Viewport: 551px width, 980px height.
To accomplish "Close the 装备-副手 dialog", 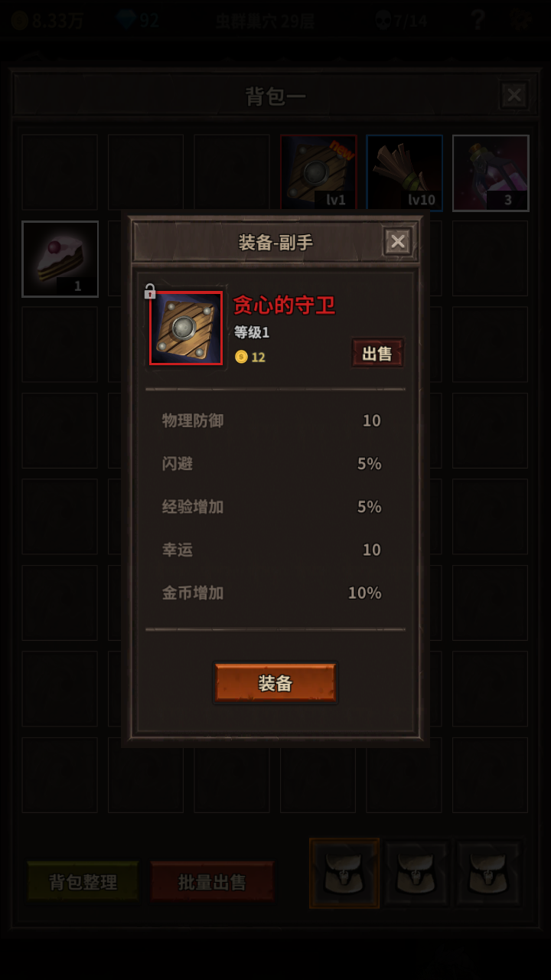I will [x=397, y=243].
